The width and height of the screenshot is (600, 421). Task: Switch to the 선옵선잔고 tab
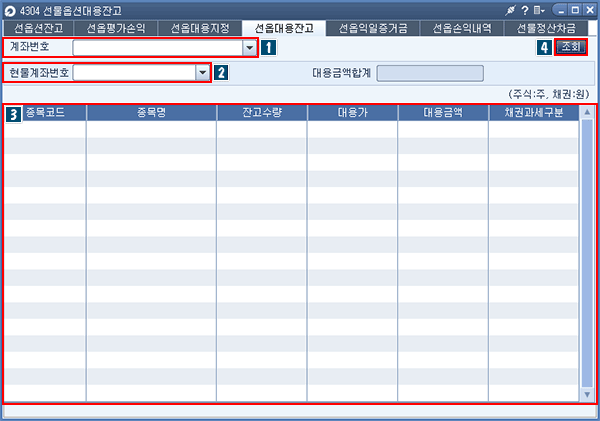pos(38,27)
